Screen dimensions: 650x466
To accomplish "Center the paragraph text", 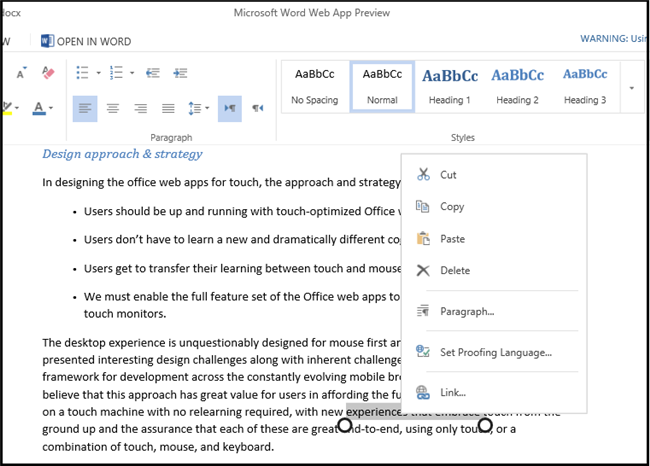I will 113,109.
